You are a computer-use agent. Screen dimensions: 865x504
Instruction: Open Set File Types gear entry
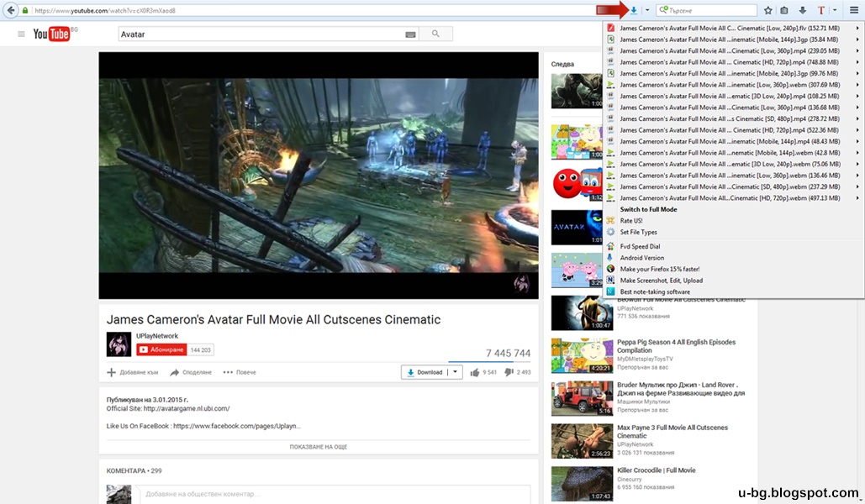click(x=638, y=232)
